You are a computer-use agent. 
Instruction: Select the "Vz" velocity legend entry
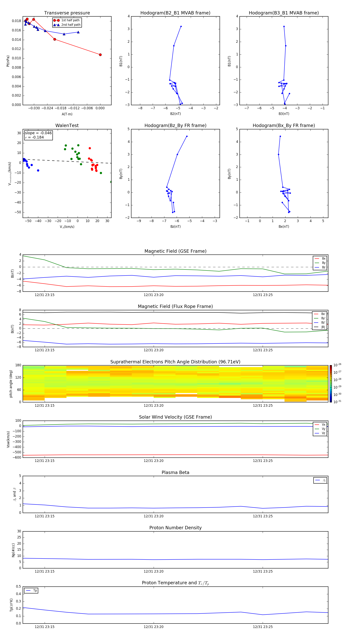coord(320,433)
